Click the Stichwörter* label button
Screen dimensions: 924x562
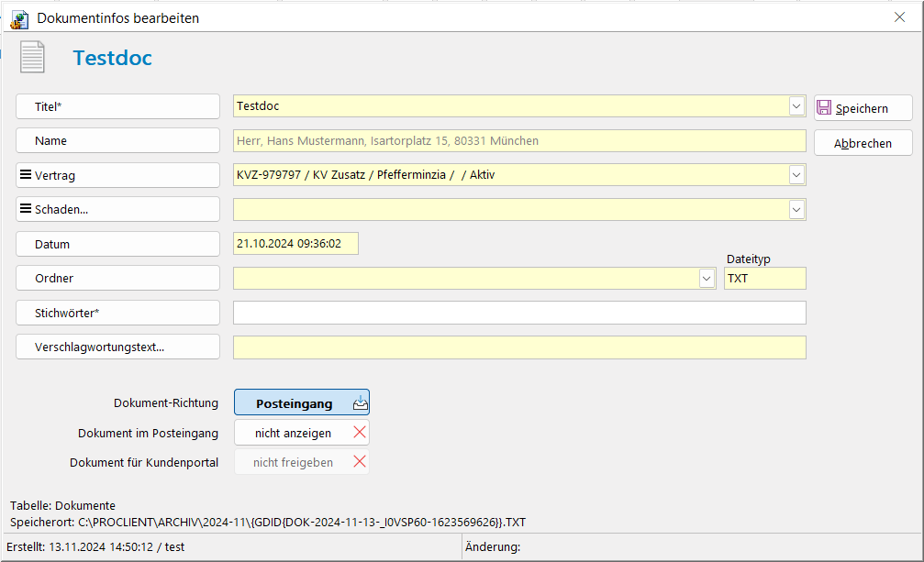pos(117,313)
